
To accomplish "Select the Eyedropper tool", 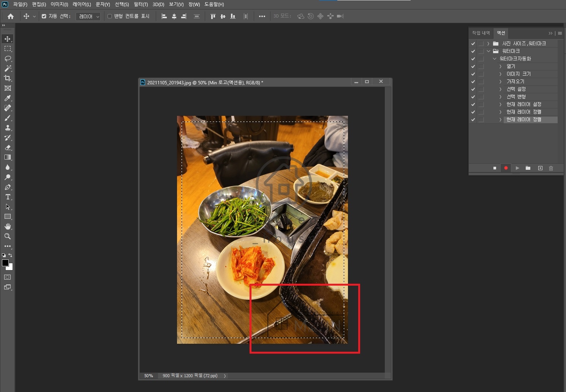I will tap(8, 98).
